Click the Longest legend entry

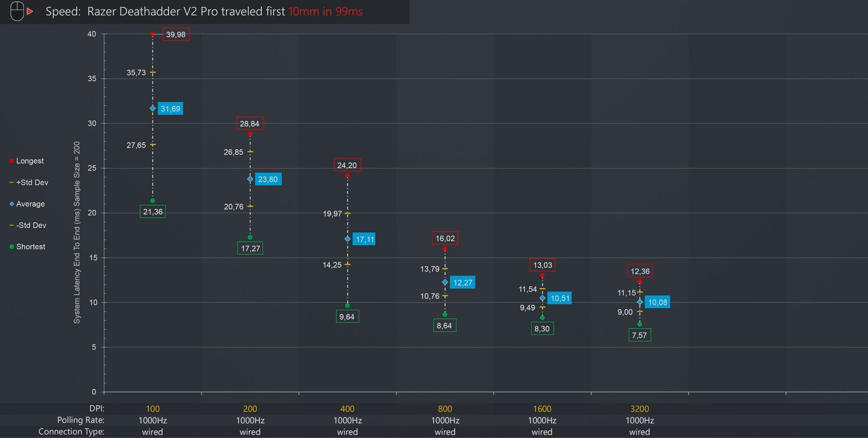pos(27,161)
